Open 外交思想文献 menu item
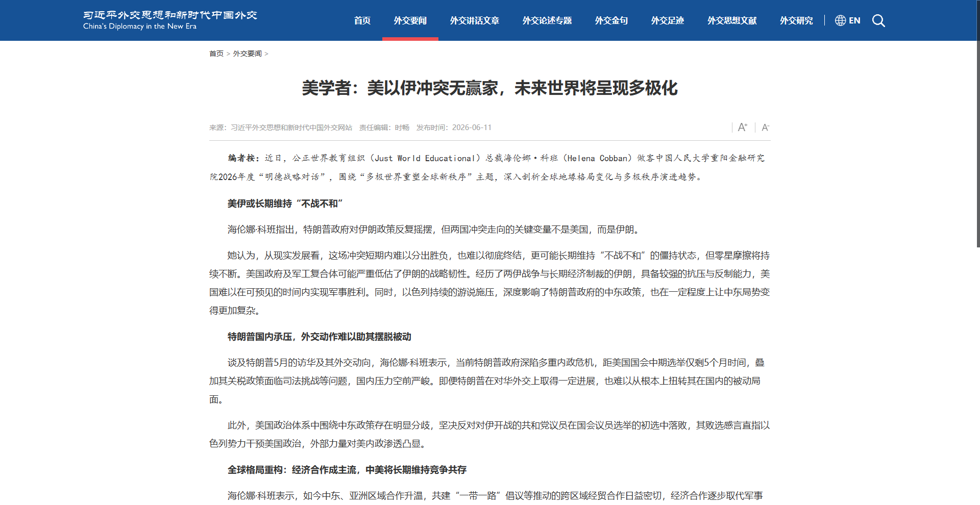The height and width of the screenshot is (505, 980). pos(732,20)
